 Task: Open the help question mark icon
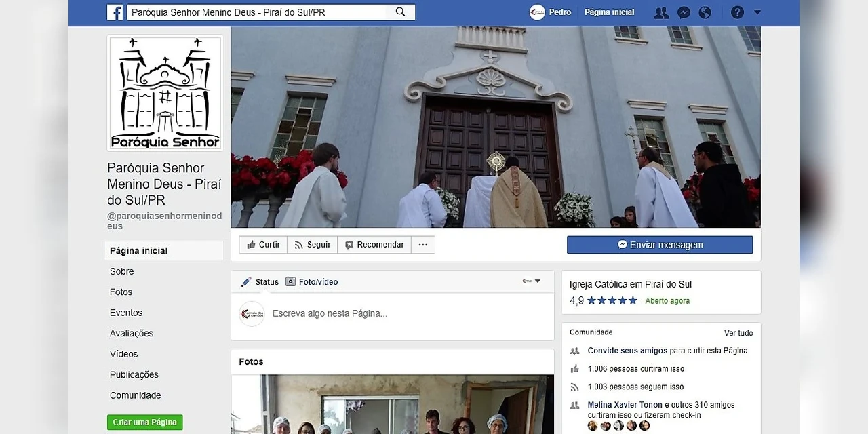pos(737,12)
